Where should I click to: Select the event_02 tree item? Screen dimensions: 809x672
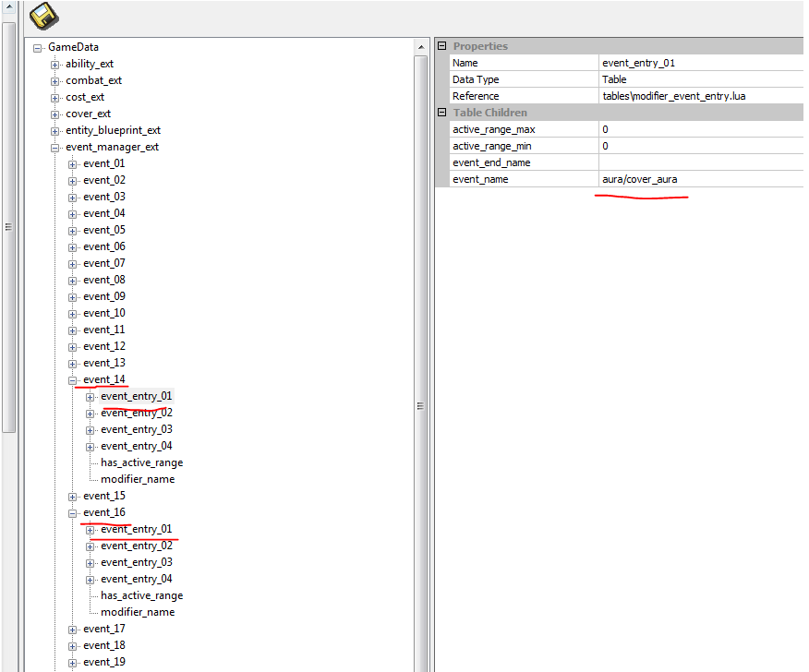[x=104, y=180]
